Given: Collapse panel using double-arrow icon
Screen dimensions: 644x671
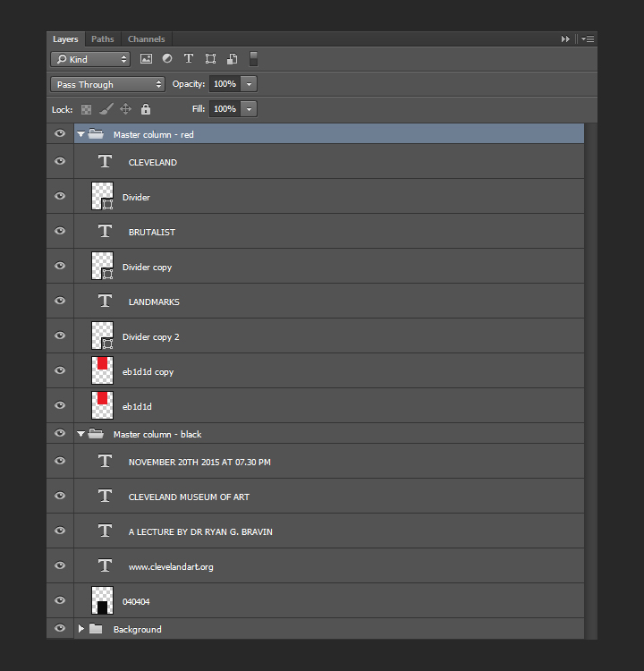Looking at the screenshot, I should click(565, 39).
